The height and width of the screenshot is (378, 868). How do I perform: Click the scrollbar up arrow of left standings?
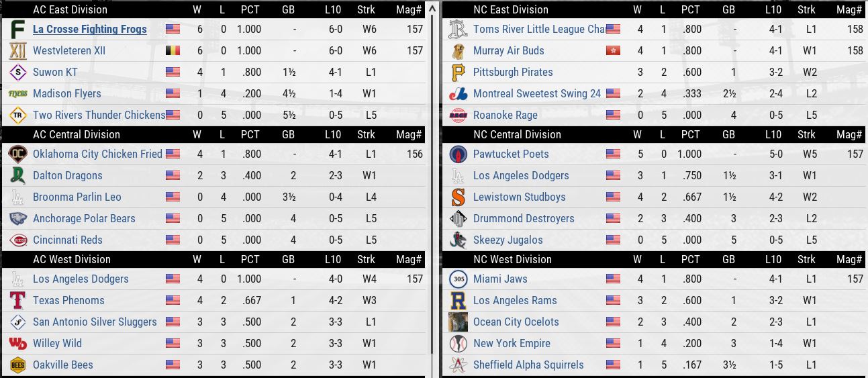pos(433,8)
